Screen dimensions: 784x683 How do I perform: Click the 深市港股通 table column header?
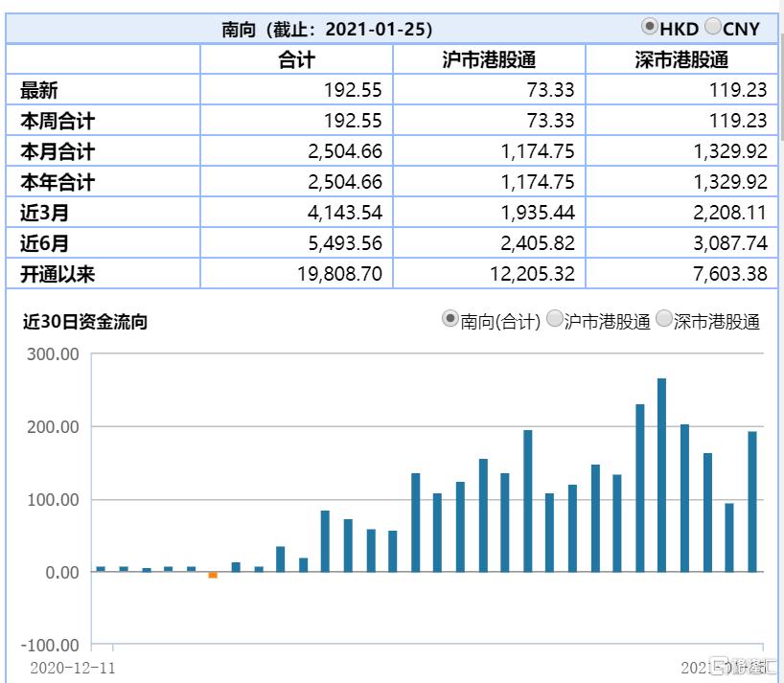pos(681,59)
